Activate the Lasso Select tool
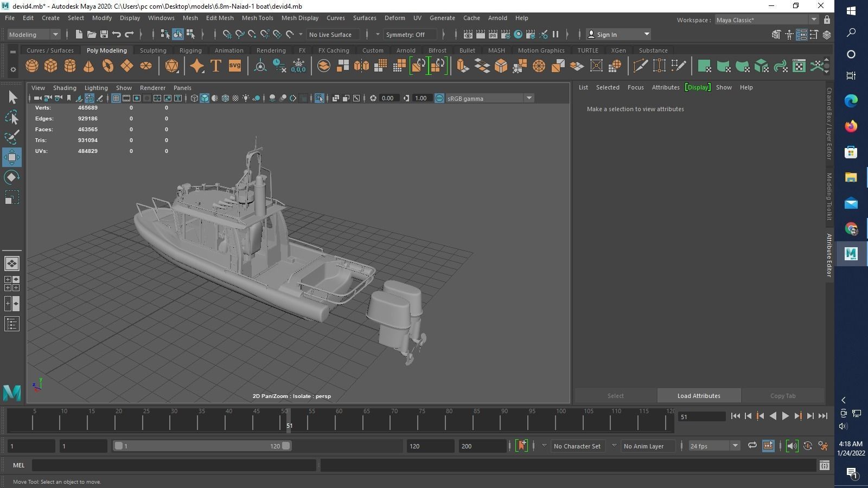Image resolution: width=868 pixels, height=488 pixels. coord(12,117)
